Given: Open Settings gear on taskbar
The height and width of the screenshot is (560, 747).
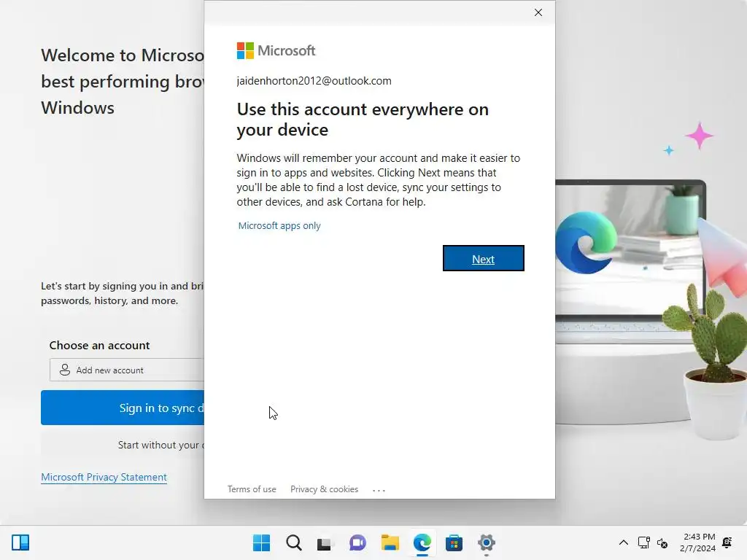Looking at the screenshot, I should (487, 542).
